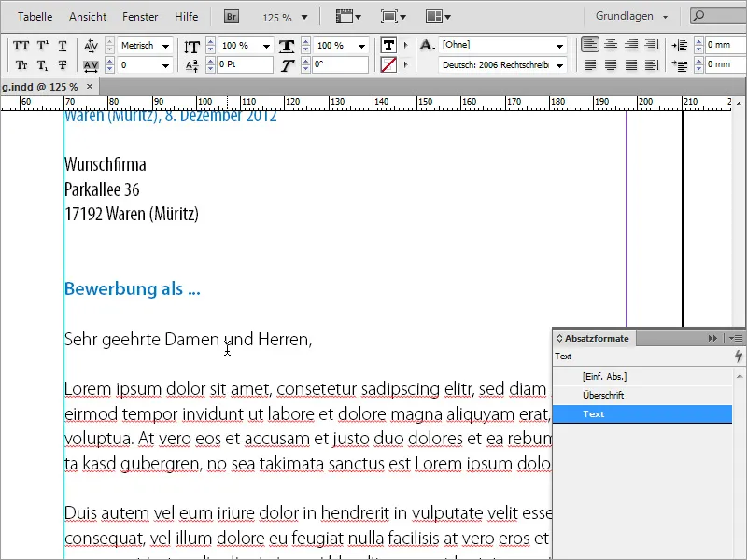Click the first line indent 0 mm field
Image resolution: width=747 pixels, height=560 pixels.
[726, 64]
